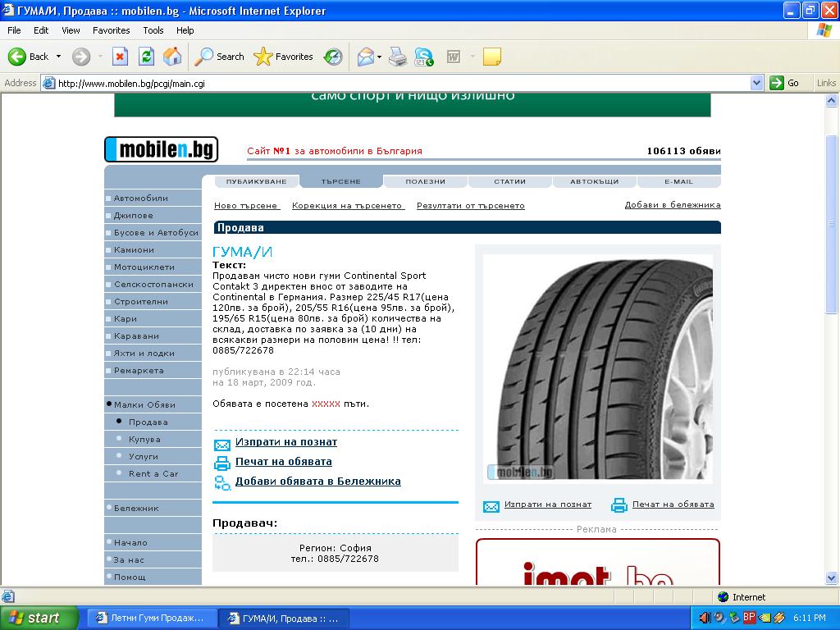Click the Print toolbar icon
The image size is (840, 630).
(x=398, y=57)
